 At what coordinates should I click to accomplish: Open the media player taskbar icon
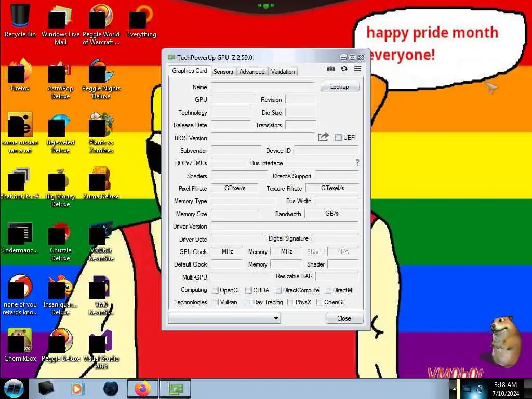(x=77, y=389)
